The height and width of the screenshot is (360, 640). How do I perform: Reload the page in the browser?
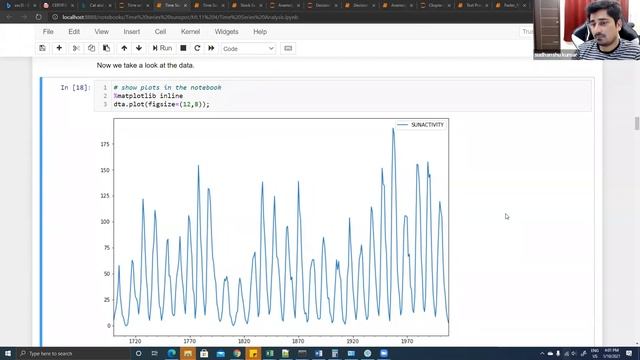click(x=38, y=17)
